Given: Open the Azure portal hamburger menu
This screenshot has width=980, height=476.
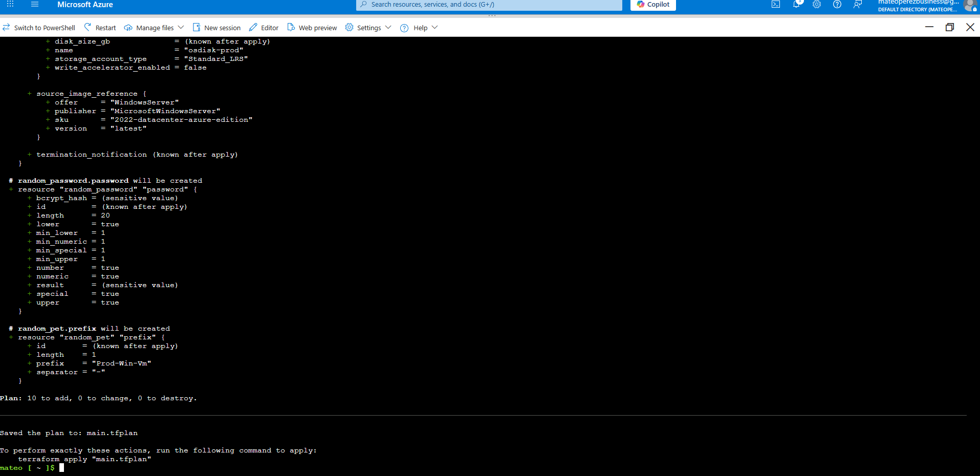Looking at the screenshot, I should pyautogui.click(x=34, y=5).
